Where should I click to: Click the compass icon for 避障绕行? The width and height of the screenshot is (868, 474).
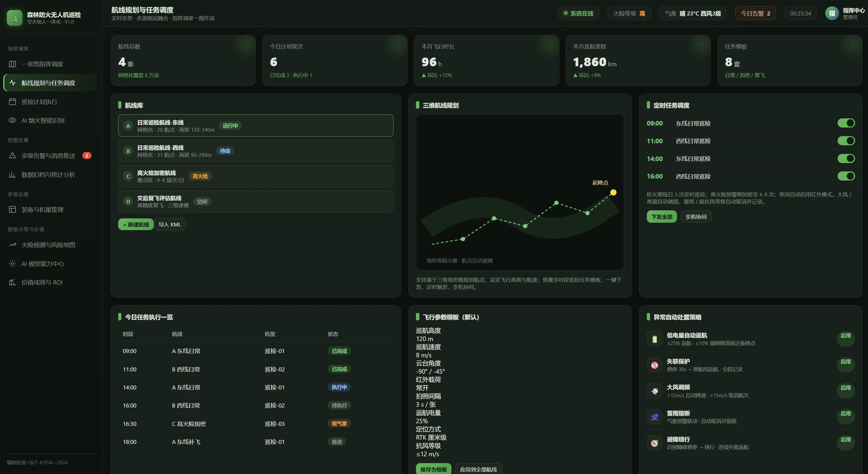coord(654,443)
